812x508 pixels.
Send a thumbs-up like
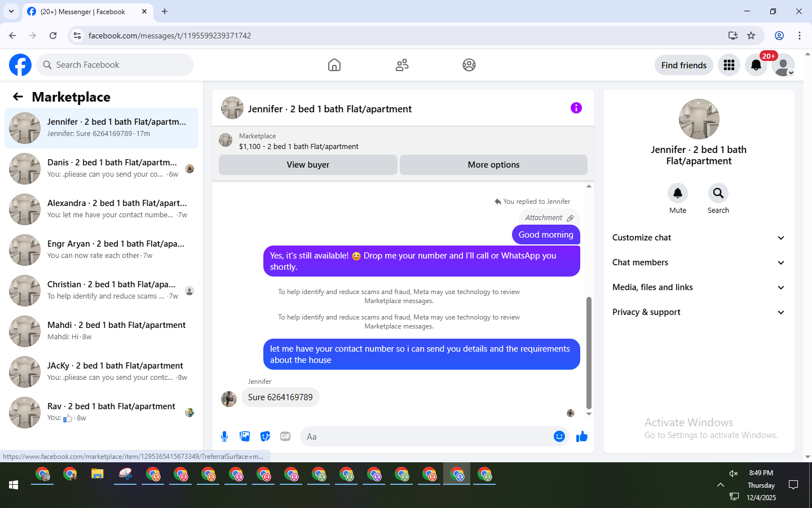[582, 436]
